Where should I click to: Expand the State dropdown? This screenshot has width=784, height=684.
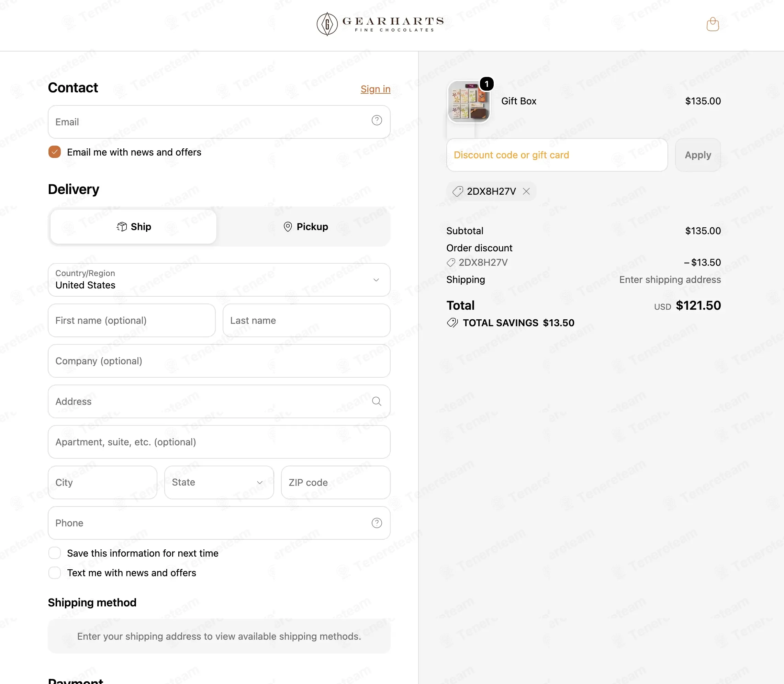pyautogui.click(x=219, y=482)
